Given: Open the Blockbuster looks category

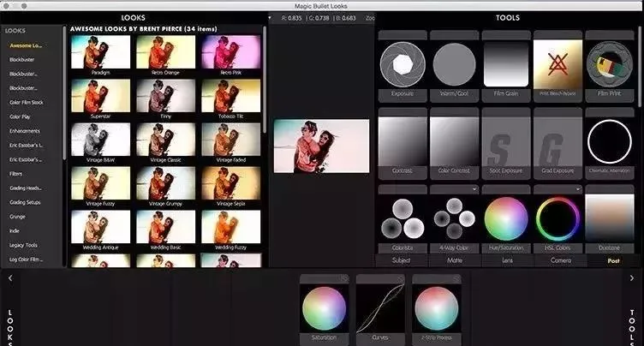Looking at the screenshot, I should (x=22, y=60).
